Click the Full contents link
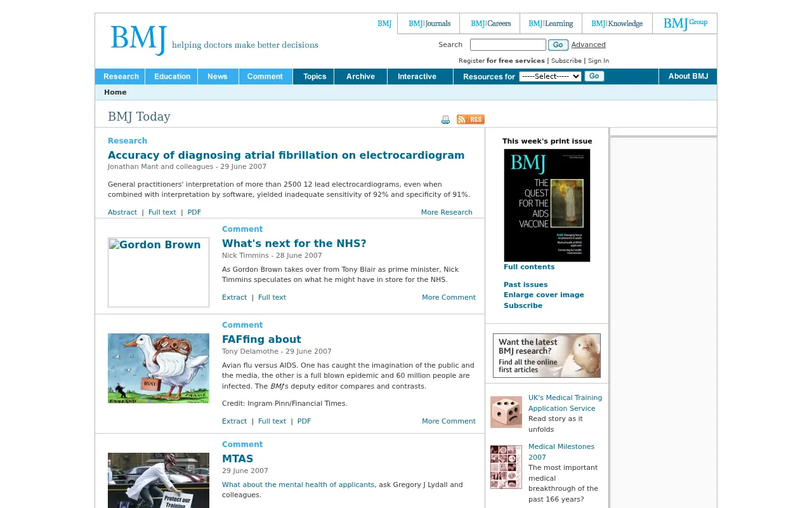The width and height of the screenshot is (812, 508). pyautogui.click(x=529, y=267)
